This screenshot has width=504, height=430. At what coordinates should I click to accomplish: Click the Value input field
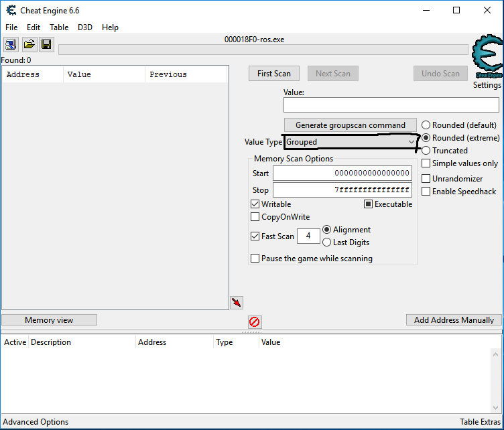391,105
